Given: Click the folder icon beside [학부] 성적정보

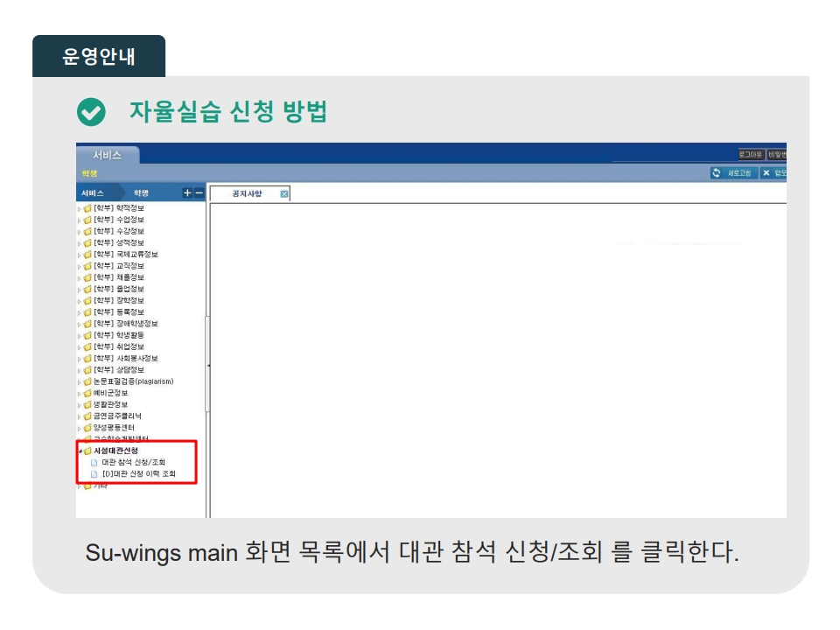Looking at the screenshot, I should (x=87, y=242).
